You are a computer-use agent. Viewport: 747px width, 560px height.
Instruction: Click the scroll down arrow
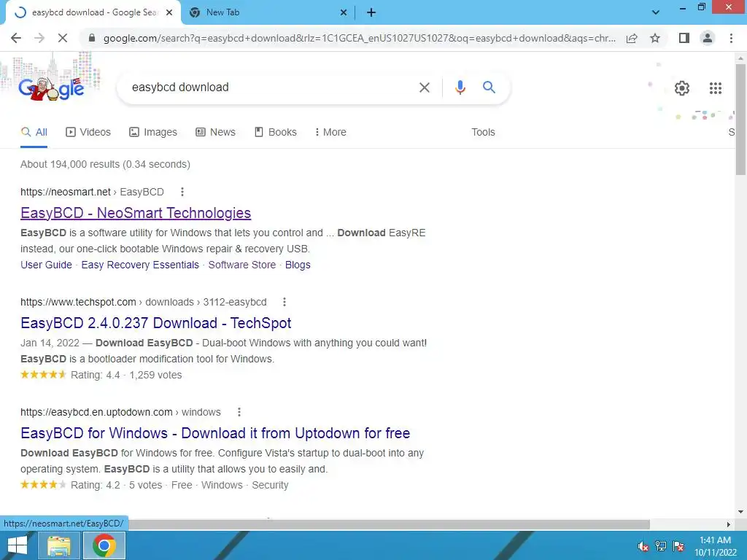(741, 513)
